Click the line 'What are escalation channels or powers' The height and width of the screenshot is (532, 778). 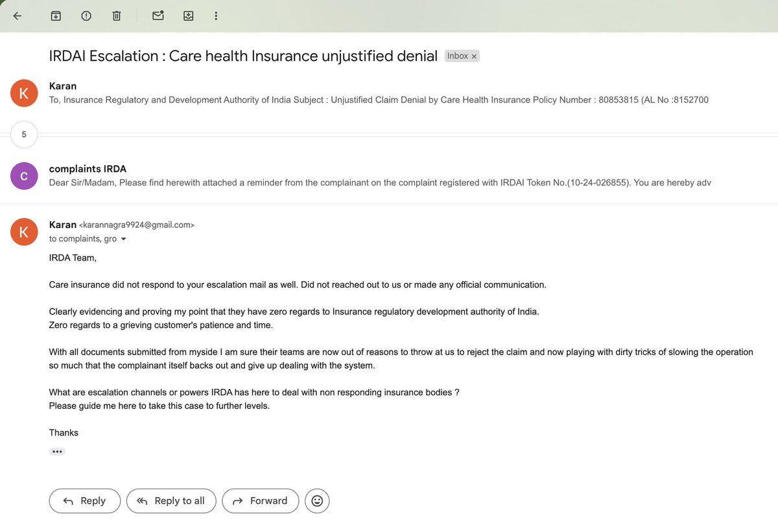pyautogui.click(x=254, y=393)
